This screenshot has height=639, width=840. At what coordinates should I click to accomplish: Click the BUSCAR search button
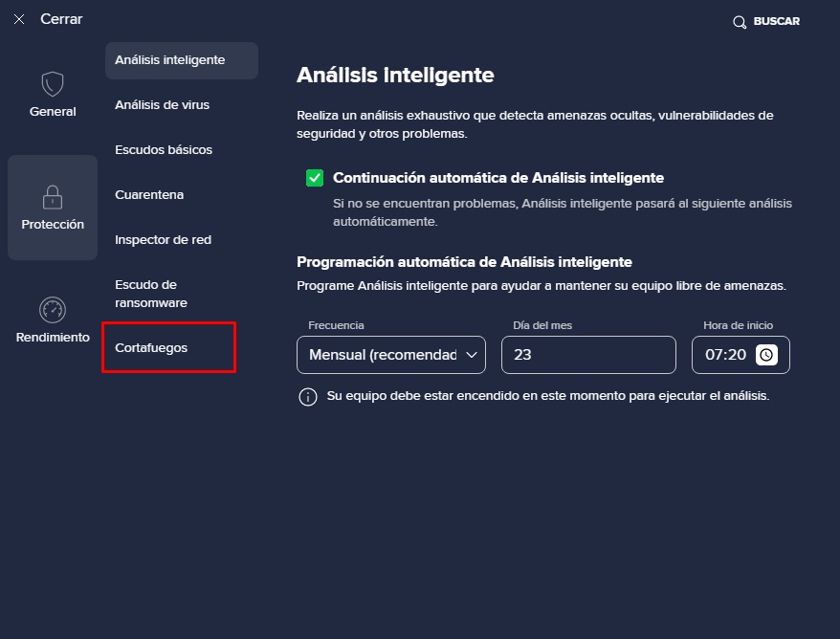(766, 21)
